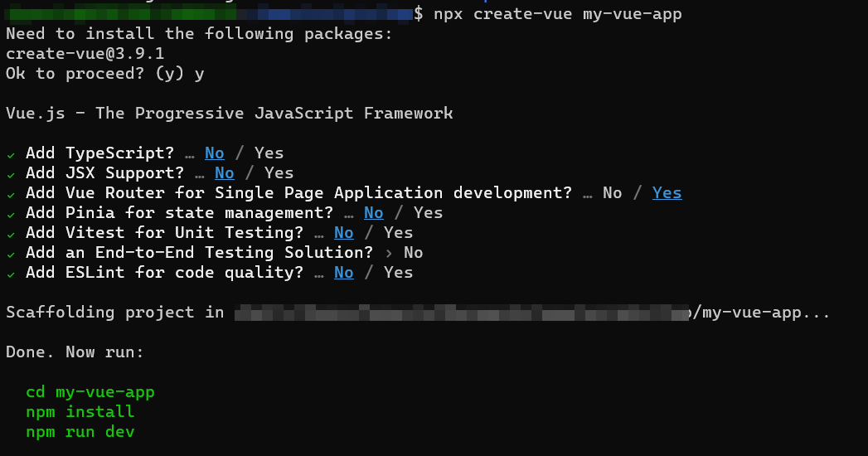Screen dimensions: 868x456
Task: Click the checkmark beside Add Vue Router
Action: (x=11, y=195)
